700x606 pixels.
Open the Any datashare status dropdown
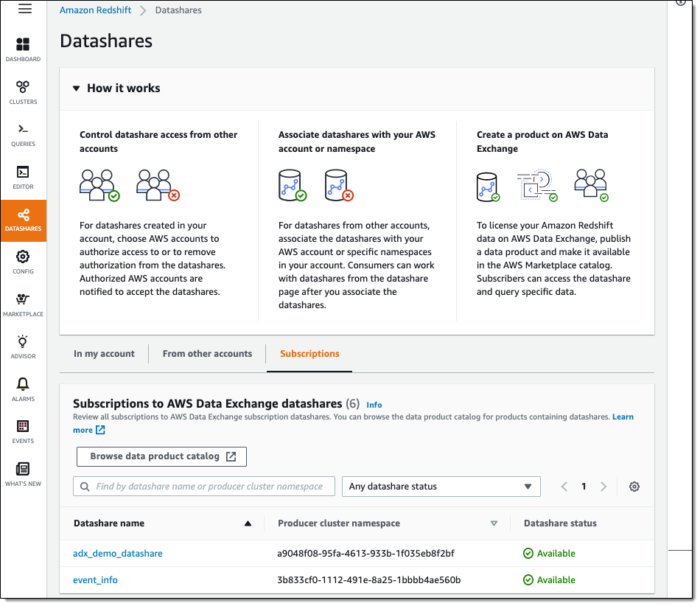point(441,487)
